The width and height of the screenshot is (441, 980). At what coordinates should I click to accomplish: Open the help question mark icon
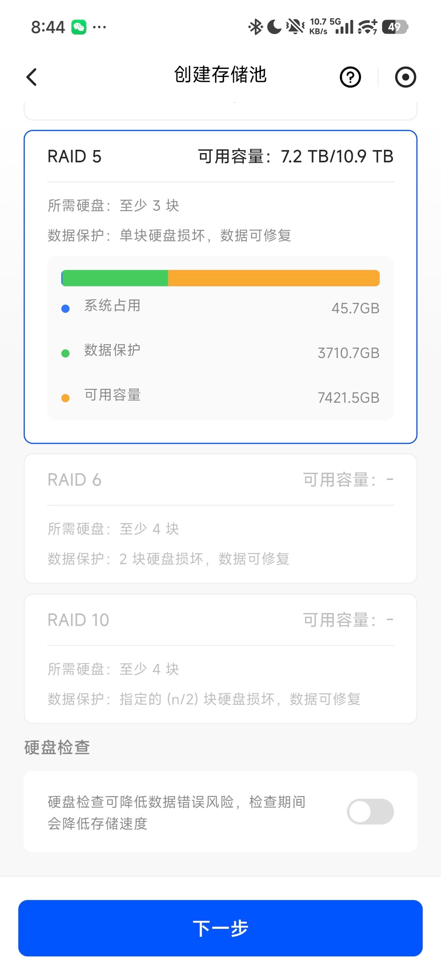coord(350,77)
